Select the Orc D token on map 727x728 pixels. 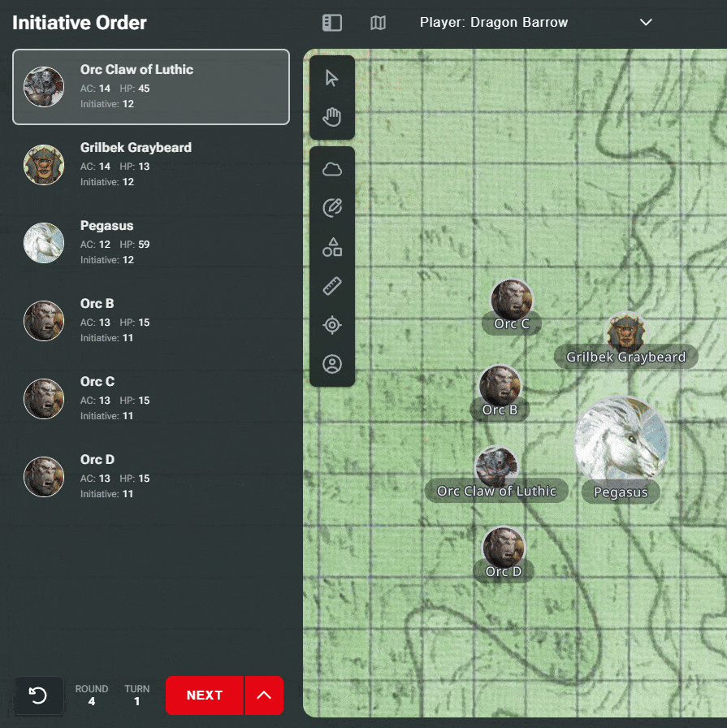point(504,548)
